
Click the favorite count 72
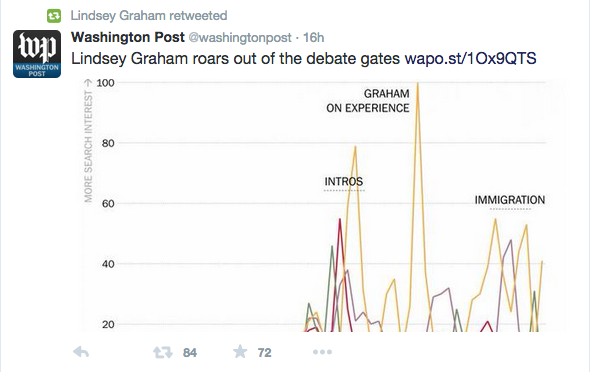[x=265, y=353]
